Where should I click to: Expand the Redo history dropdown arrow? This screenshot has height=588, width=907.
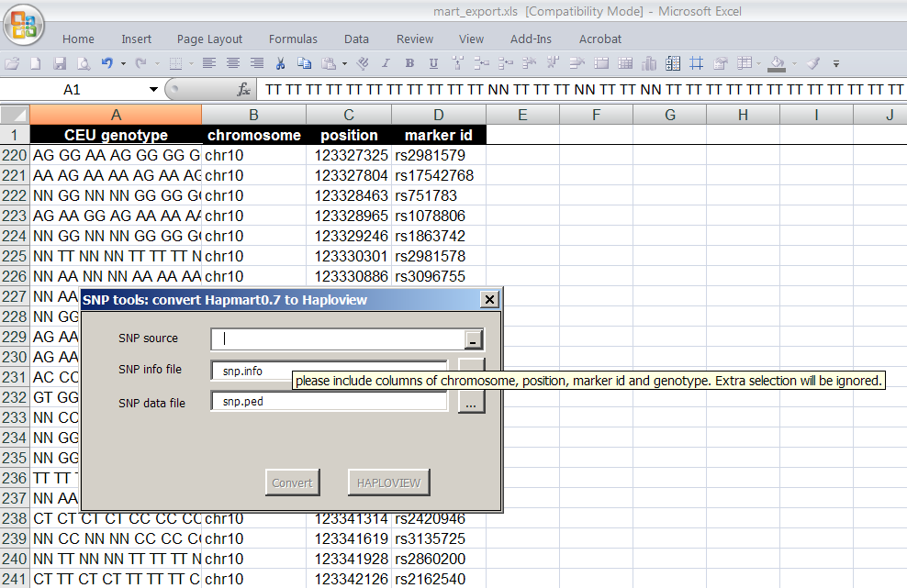click(157, 63)
